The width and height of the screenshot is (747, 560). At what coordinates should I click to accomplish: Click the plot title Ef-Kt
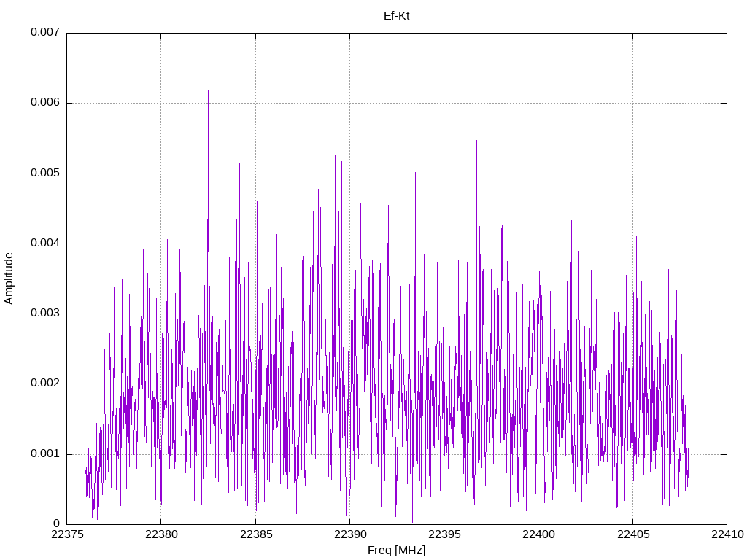point(396,16)
